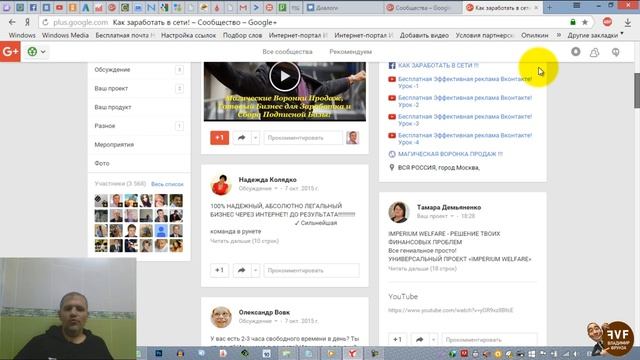Open the pinned Gmail tab

point(243,7)
